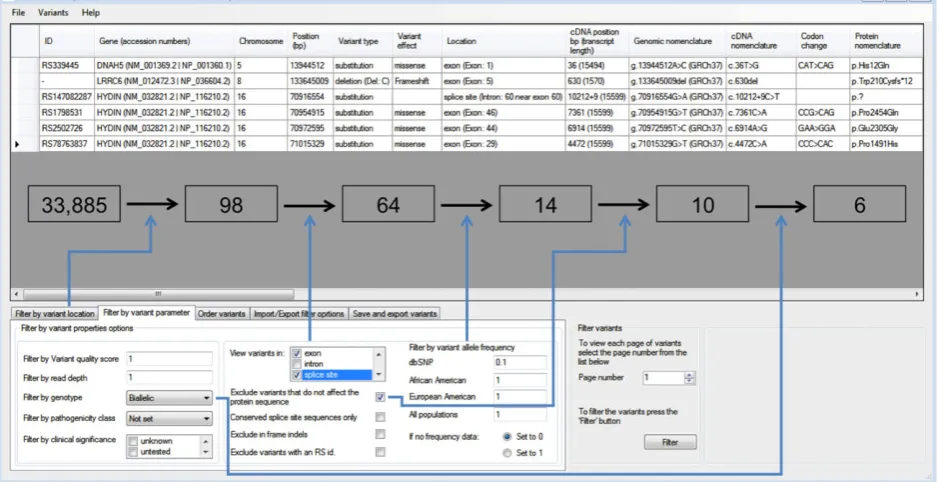Click the Gene (accession numbers) column header
Image resolution: width=939 pixels, height=482 pixels.
tap(164, 41)
